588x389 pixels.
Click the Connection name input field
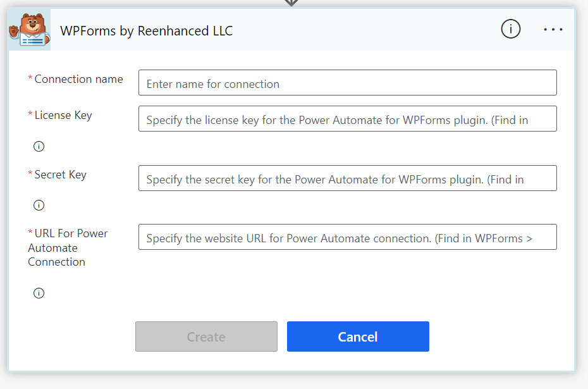pyautogui.click(x=347, y=82)
